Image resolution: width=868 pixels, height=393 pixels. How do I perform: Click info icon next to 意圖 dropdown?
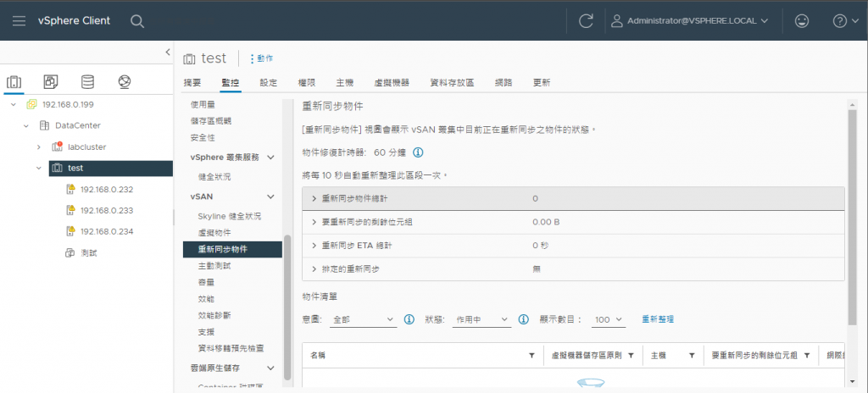click(409, 319)
